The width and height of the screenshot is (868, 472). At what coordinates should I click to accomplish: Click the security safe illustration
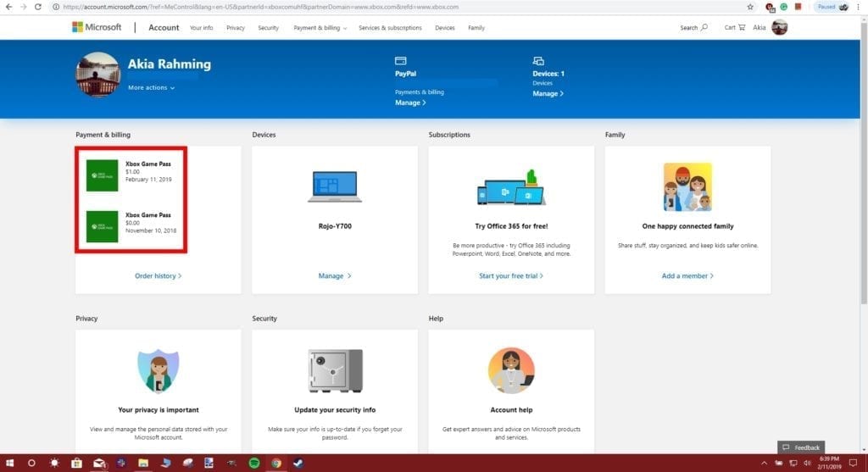[336, 371]
